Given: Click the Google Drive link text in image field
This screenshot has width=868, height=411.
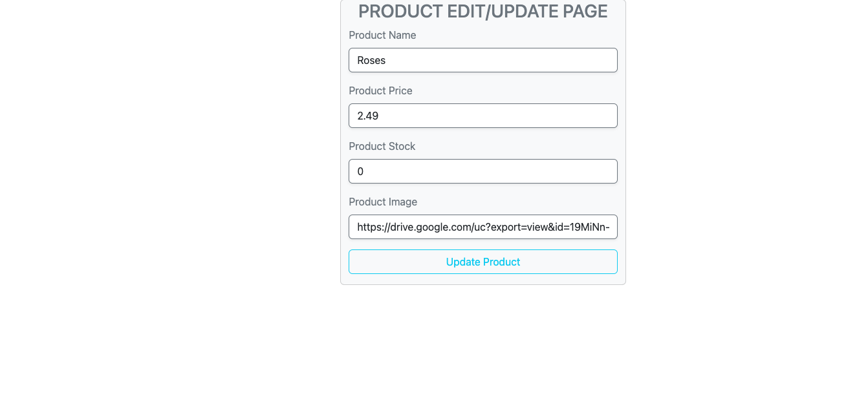Looking at the screenshot, I should coord(483,227).
